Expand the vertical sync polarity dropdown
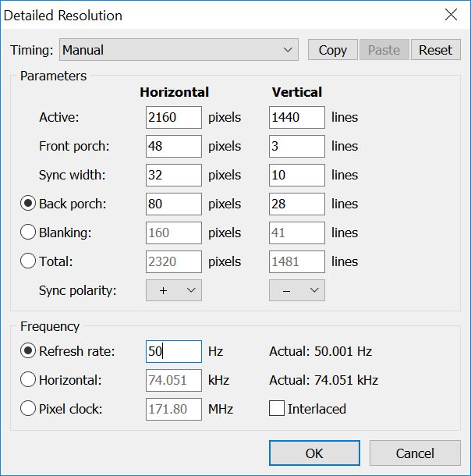Viewport: 471px width, 476px height. pyautogui.click(x=297, y=290)
